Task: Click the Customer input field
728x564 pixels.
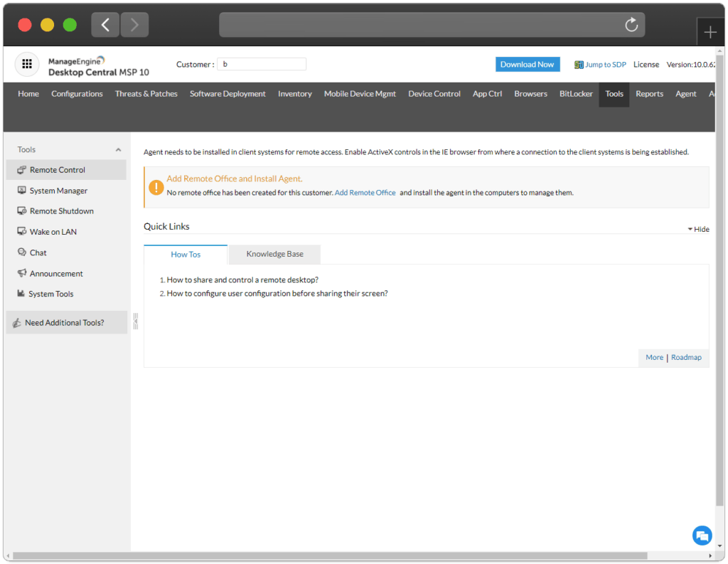Action: click(x=262, y=64)
